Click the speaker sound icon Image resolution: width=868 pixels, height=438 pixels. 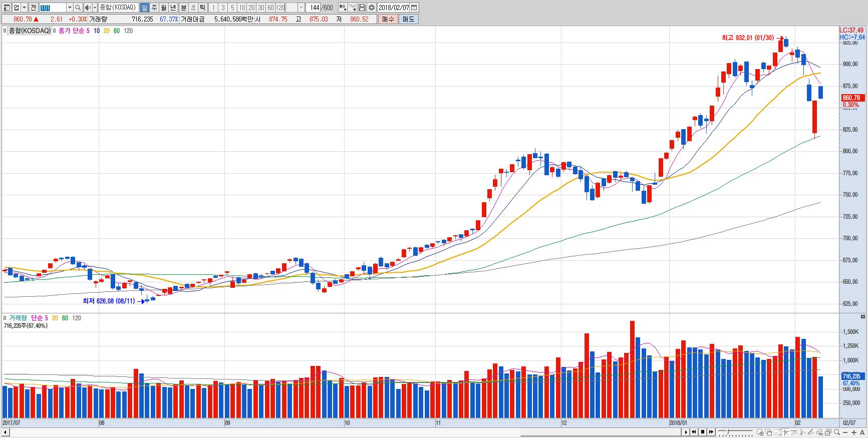click(88, 8)
